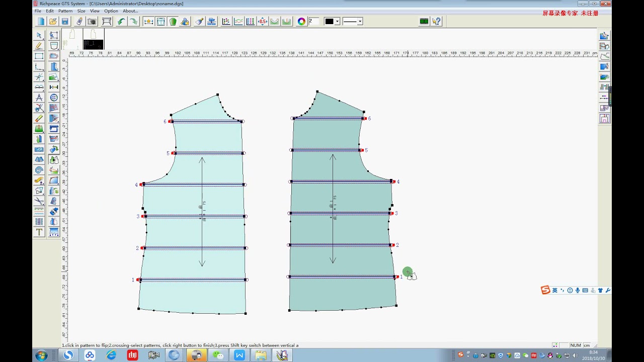The image size is (644, 362).
Task: Select the plain scissors cut tool
Action: [39, 201]
